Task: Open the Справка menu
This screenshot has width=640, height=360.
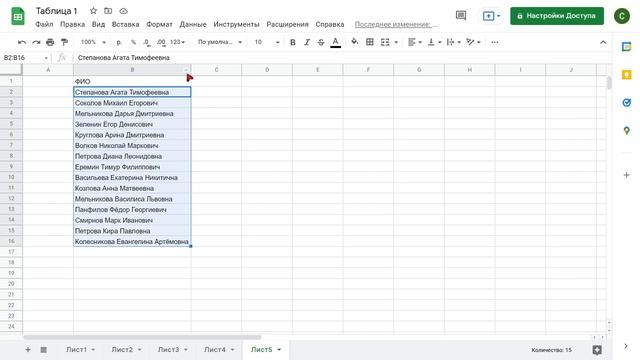Action: coord(330,24)
